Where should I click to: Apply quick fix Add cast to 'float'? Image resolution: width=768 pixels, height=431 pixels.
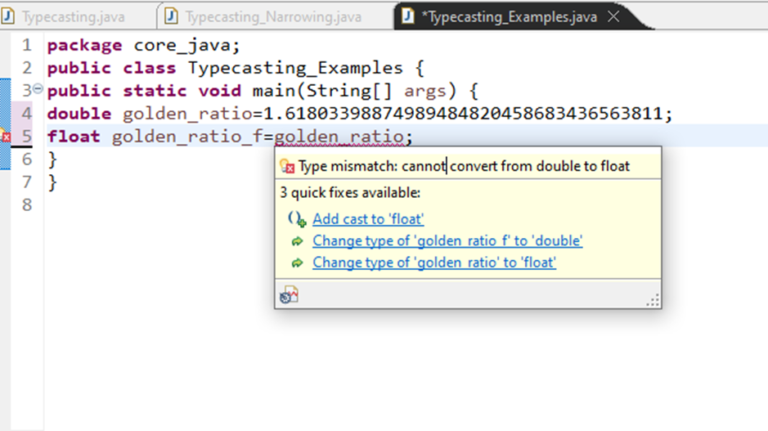click(368, 219)
